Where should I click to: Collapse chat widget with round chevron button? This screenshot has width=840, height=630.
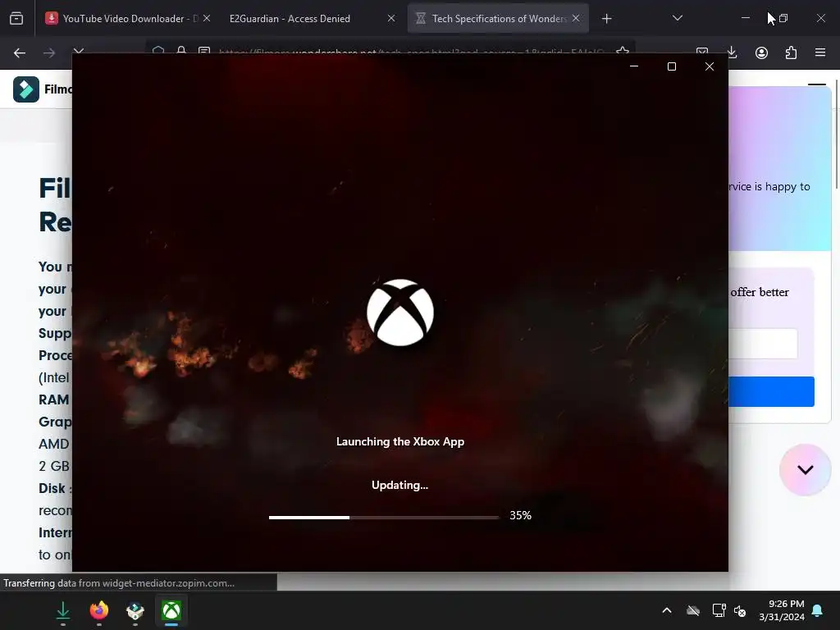click(x=806, y=470)
